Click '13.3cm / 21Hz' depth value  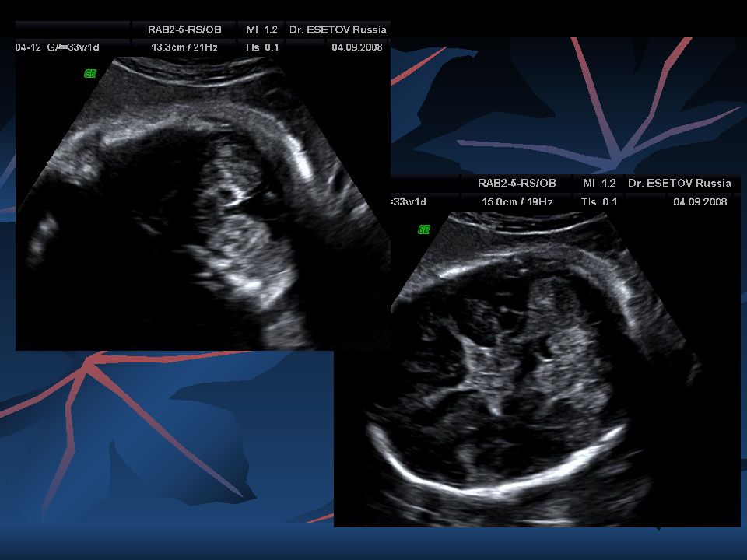click(184, 47)
